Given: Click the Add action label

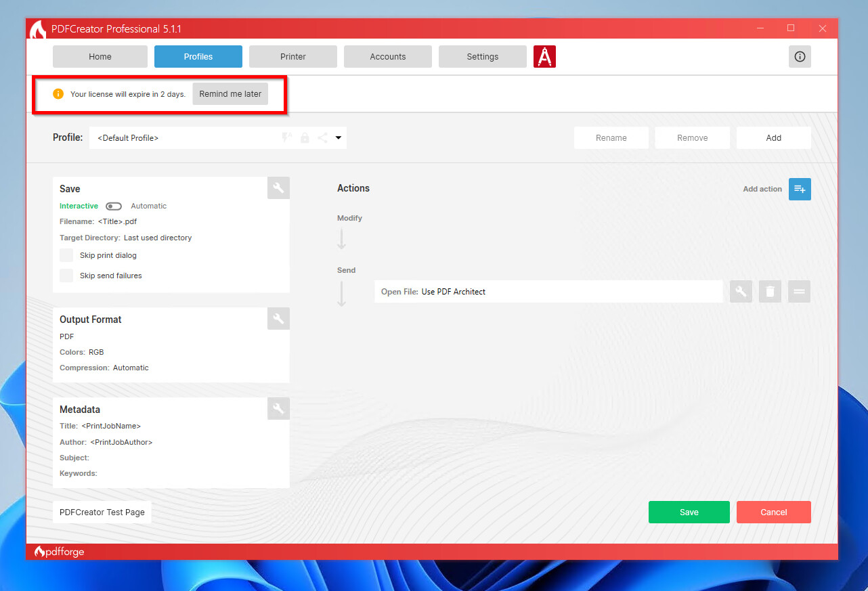Looking at the screenshot, I should [x=762, y=190].
